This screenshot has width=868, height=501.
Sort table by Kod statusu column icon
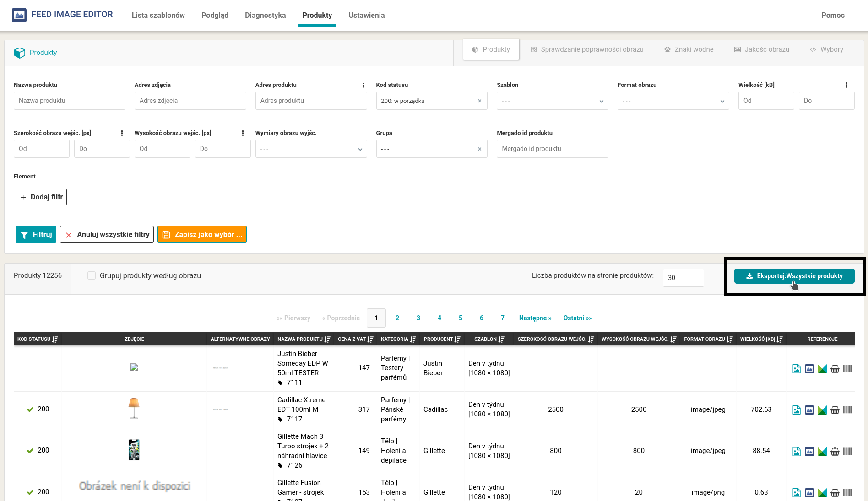pyautogui.click(x=55, y=339)
